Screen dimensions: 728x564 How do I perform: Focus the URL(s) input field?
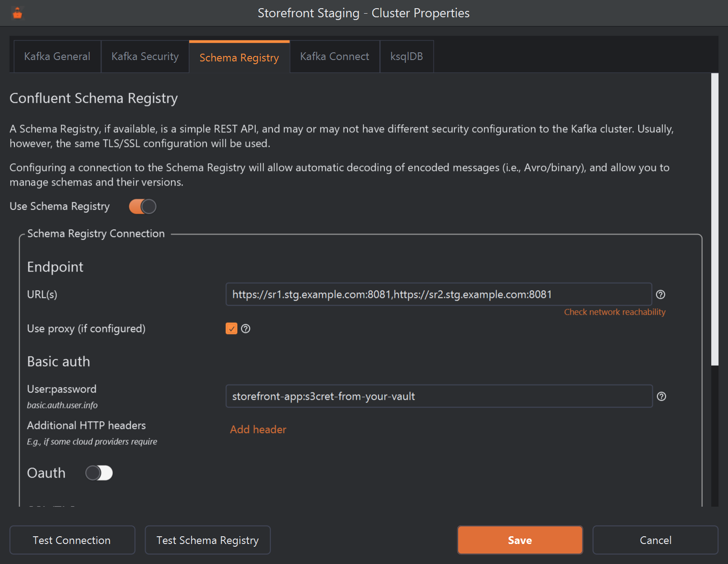(439, 294)
